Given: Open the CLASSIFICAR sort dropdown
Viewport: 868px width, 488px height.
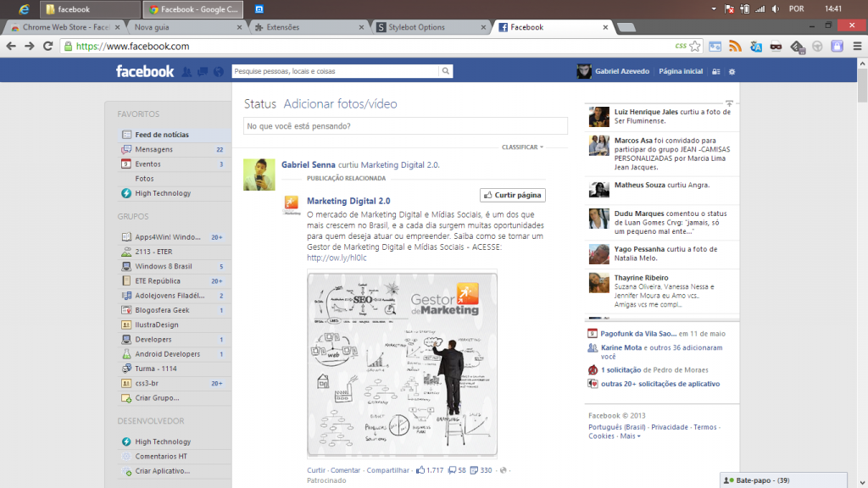Looking at the screenshot, I should (522, 147).
